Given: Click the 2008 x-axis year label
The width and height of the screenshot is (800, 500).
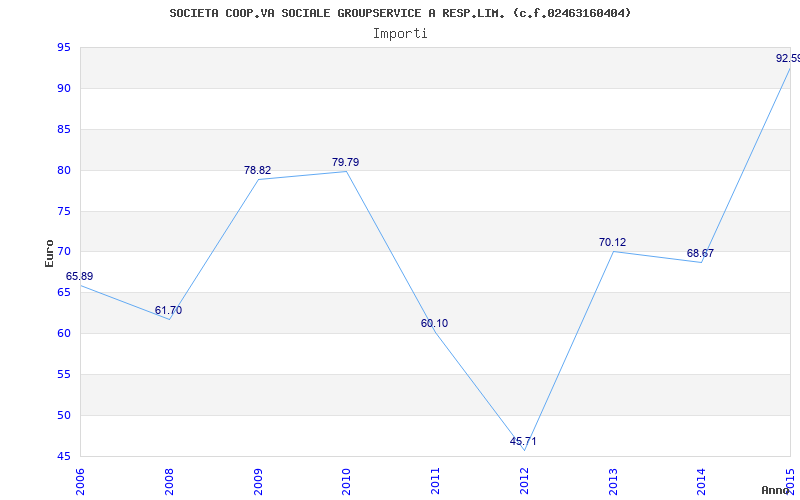Looking at the screenshot, I should point(169,482).
